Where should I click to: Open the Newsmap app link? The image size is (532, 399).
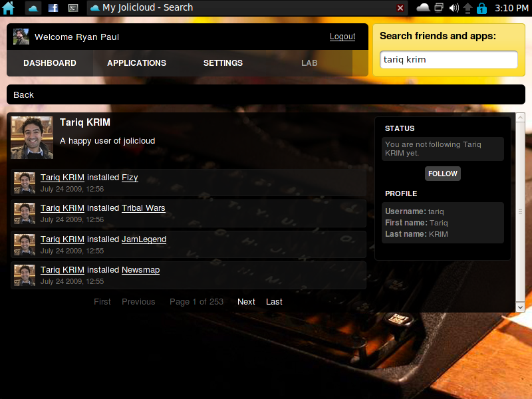click(x=140, y=270)
